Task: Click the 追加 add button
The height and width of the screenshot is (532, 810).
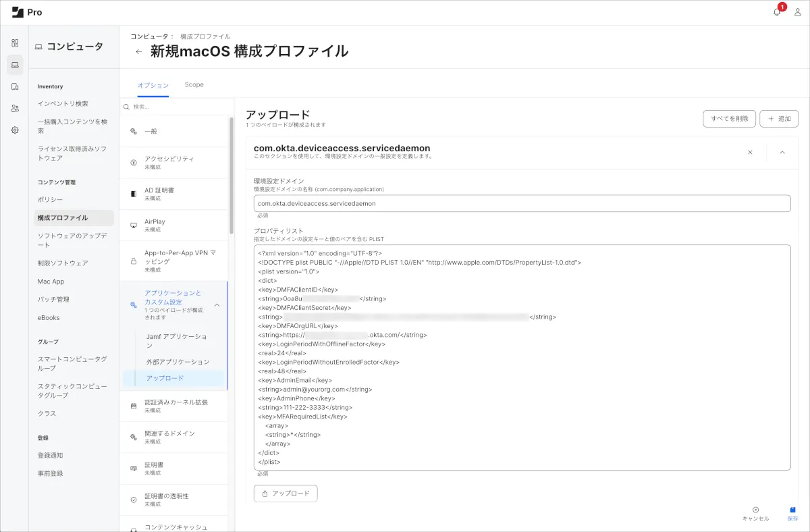Action: tap(779, 119)
